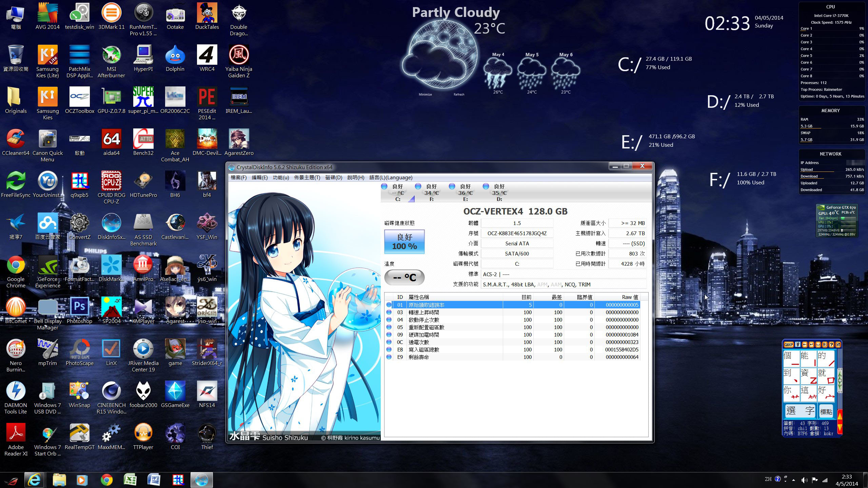Click the 良好 100 % health status button
This screenshot has width=868, height=488.
click(404, 242)
